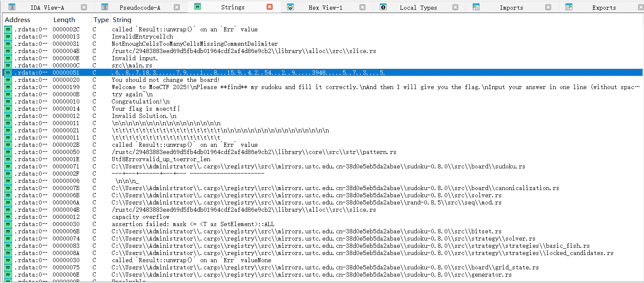Screen dimensions: 644x283
Task: Click the Exports tab icon
Action: tap(569, 7)
